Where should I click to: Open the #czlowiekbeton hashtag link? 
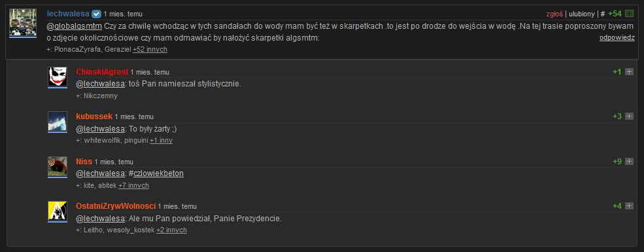pos(158,173)
